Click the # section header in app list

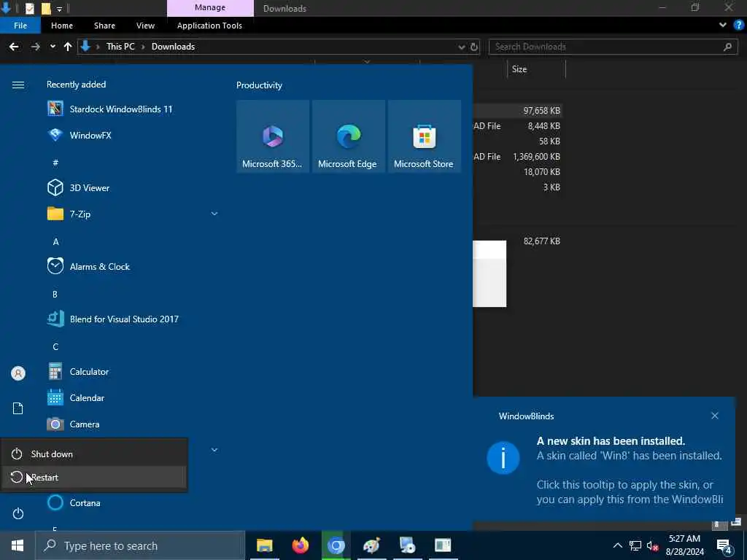[x=55, y=163]
